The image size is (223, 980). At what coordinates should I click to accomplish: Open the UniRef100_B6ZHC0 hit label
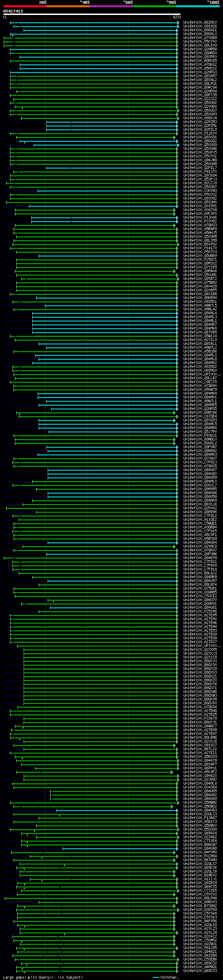point(200,23)
